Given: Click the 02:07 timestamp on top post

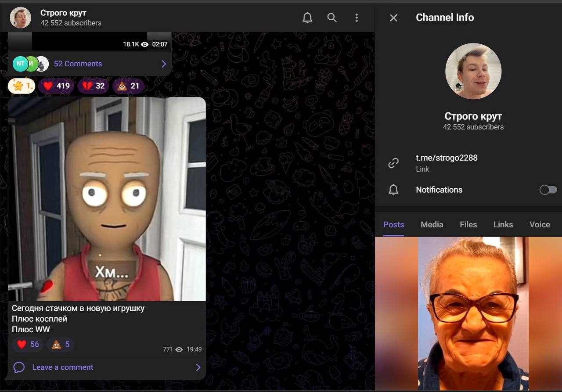Looking at the screenshot, I should [160, 44].
